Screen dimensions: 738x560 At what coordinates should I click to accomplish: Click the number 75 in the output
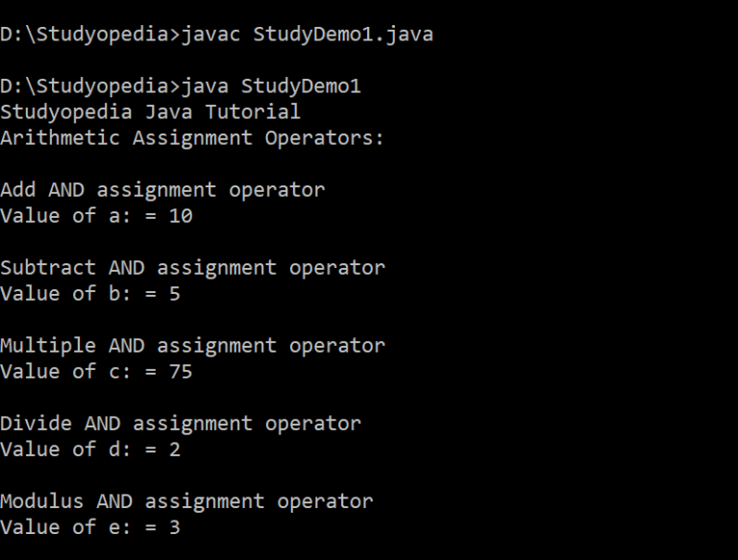click(x=181, y=372)
